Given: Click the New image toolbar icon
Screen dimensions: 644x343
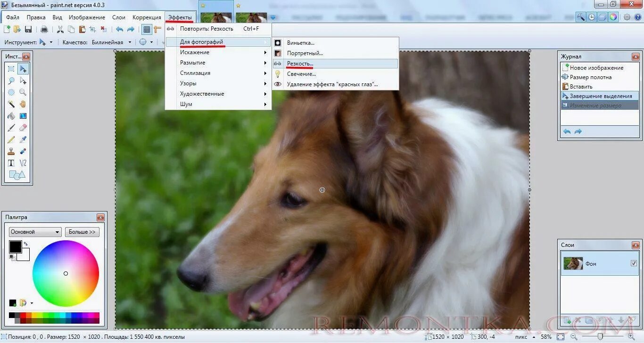Looking at the screenshot, I should [7, 29].
